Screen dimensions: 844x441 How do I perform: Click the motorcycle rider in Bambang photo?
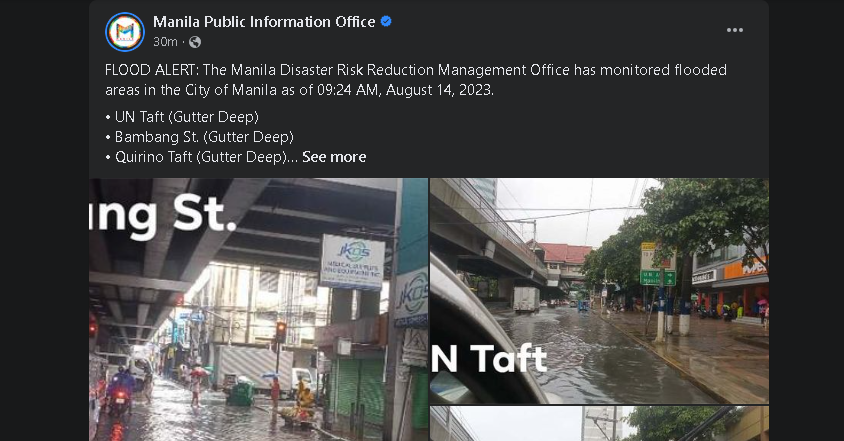click(x=122, y=389)
